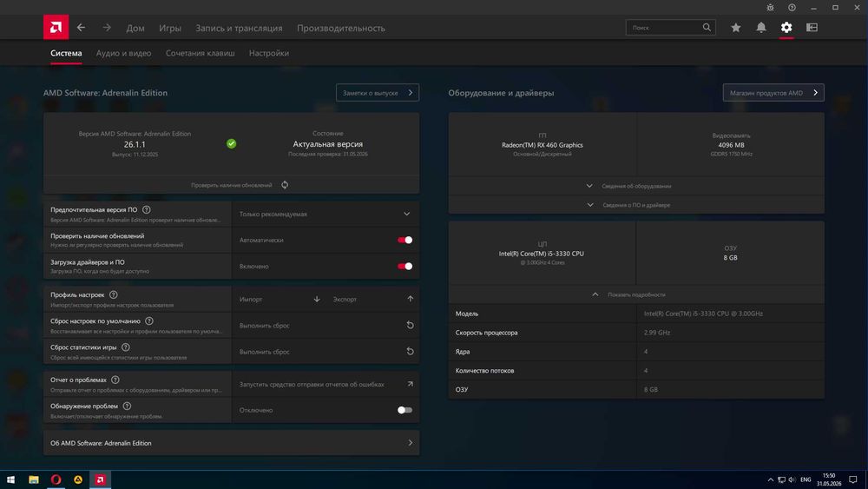Launch the bug report tool arrow icon
The image size is (868, 489).
[x=411, y=384]
